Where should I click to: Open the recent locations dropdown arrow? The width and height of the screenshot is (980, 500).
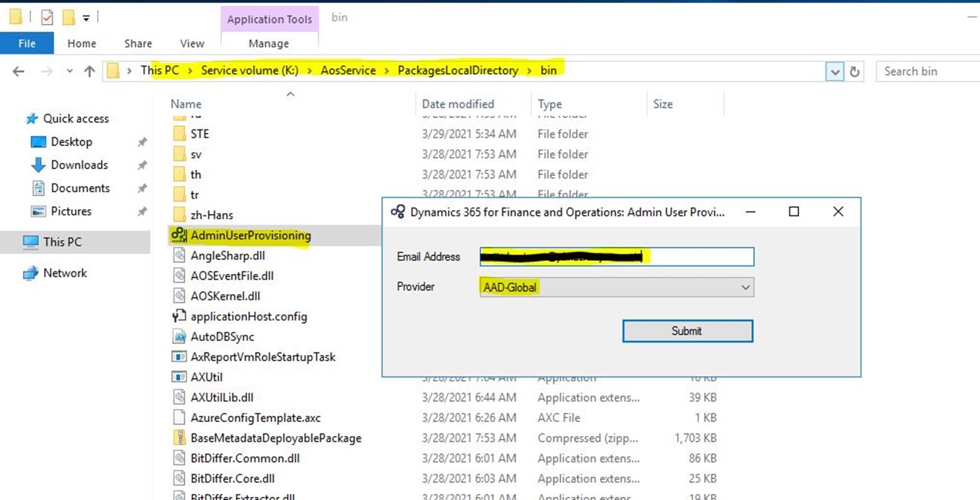click(x=69, y=71)
